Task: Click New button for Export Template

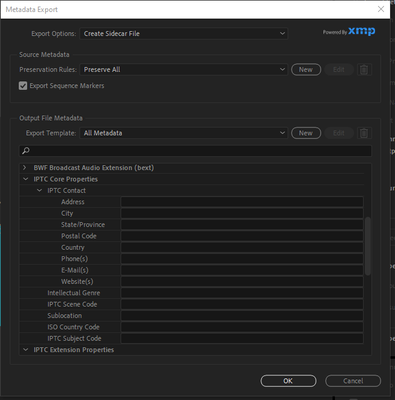Action: click(306, 133)
